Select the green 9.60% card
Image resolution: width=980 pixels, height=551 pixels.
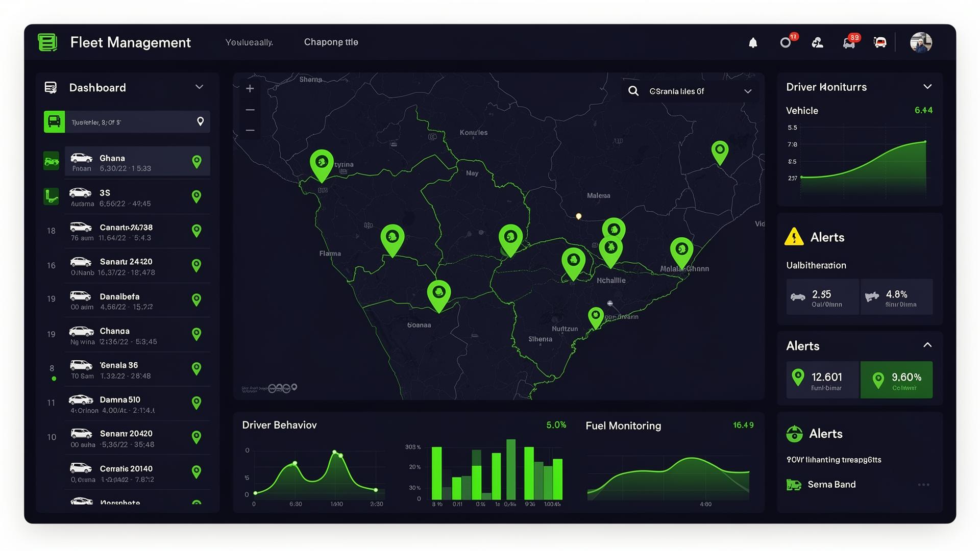[896, 380]
